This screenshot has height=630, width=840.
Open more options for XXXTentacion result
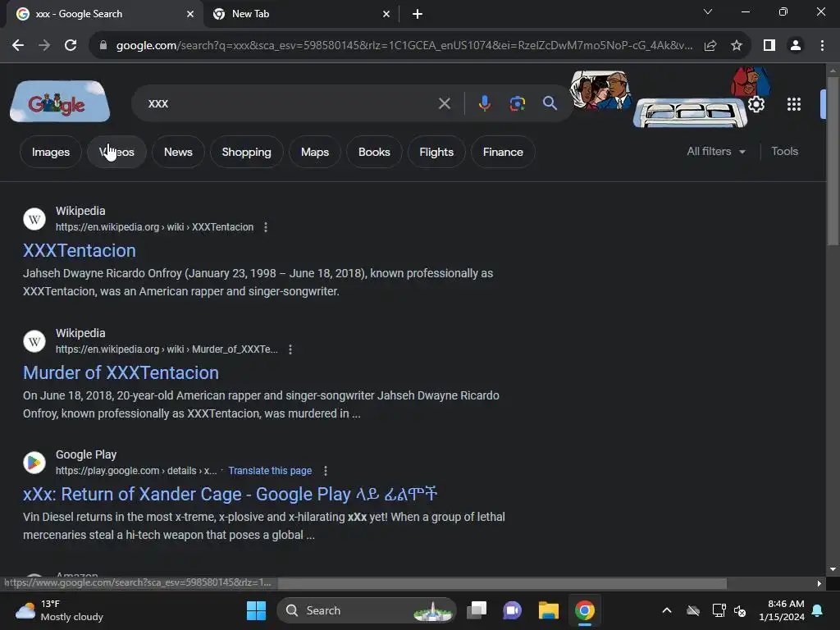click(266, 227)
